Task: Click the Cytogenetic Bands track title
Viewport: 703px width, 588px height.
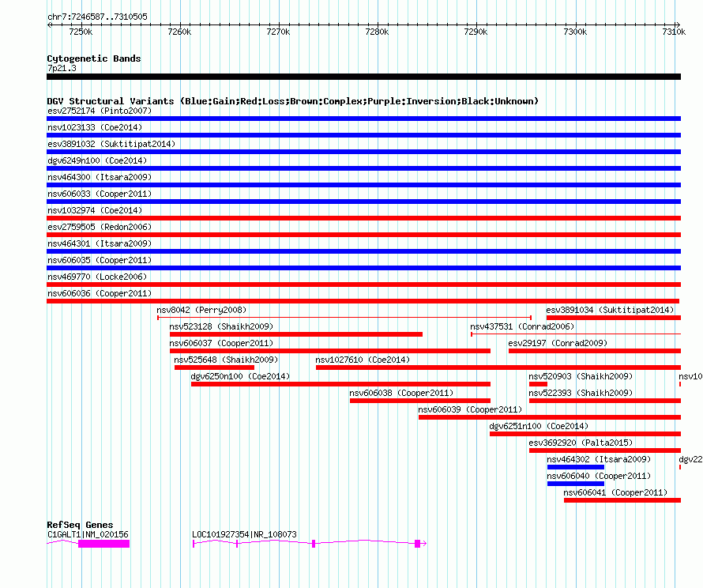Action: point(94,58)
